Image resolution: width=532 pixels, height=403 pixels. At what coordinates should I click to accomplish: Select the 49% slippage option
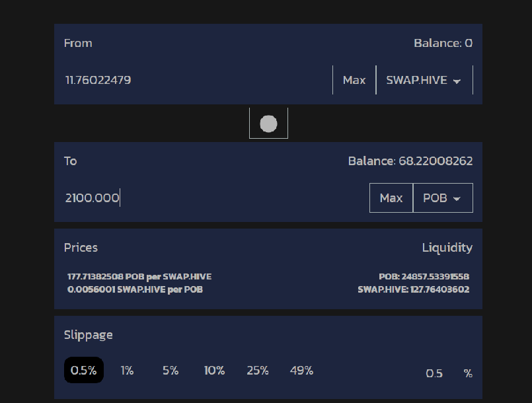301,370
